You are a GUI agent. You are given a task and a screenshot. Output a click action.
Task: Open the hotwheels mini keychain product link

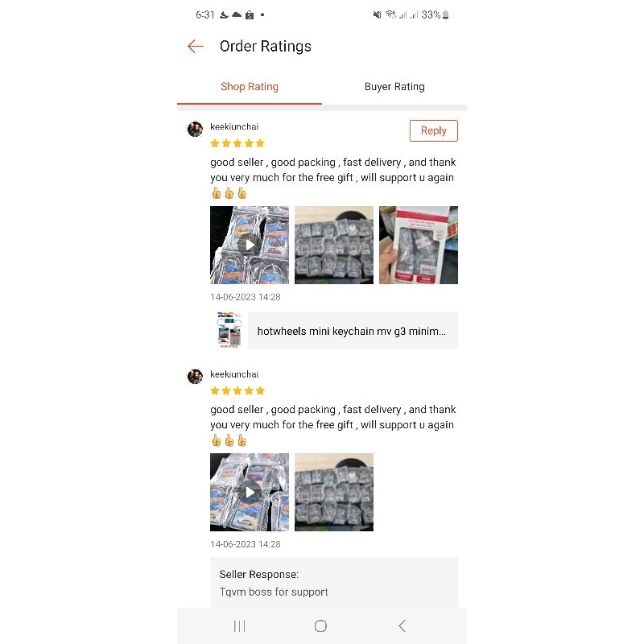[x=353, y=331]
